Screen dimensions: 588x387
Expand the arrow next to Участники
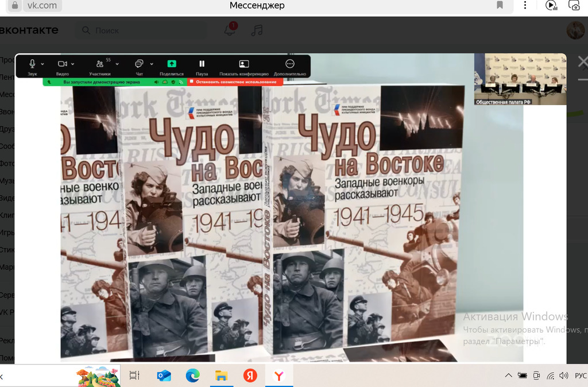[x=117, y=64]
